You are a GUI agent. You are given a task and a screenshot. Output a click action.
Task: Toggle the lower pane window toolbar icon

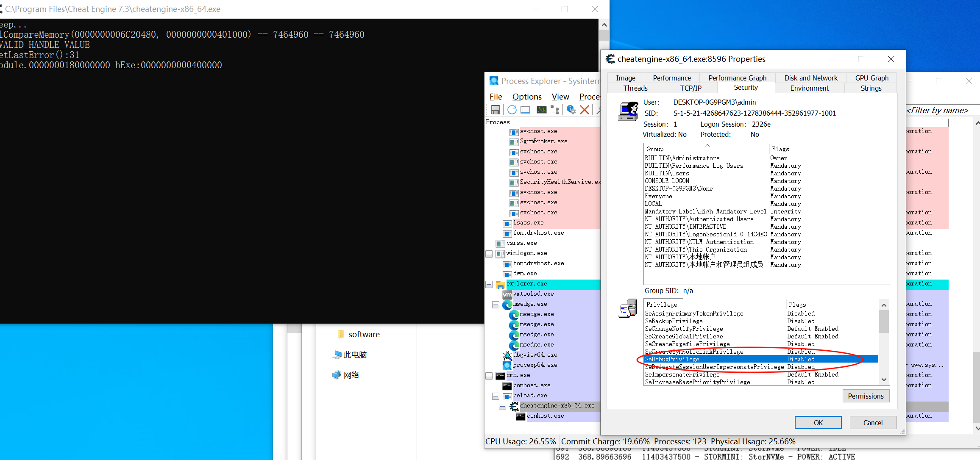(x=525, y=110)
